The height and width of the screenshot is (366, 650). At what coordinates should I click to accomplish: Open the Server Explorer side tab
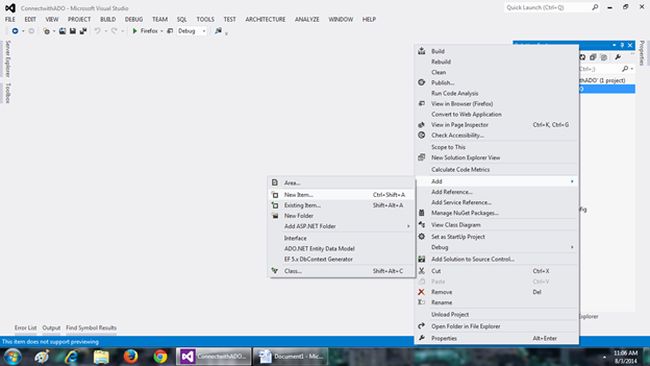8,59
